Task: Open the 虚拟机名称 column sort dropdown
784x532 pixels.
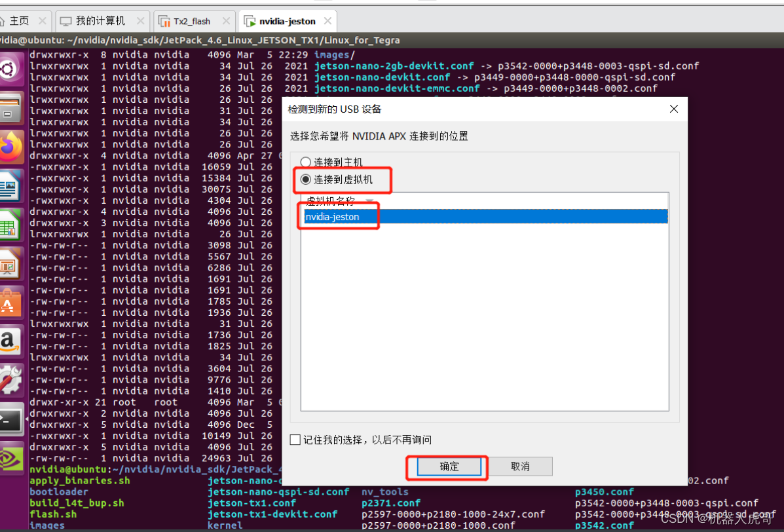Action: coord(369,201)
